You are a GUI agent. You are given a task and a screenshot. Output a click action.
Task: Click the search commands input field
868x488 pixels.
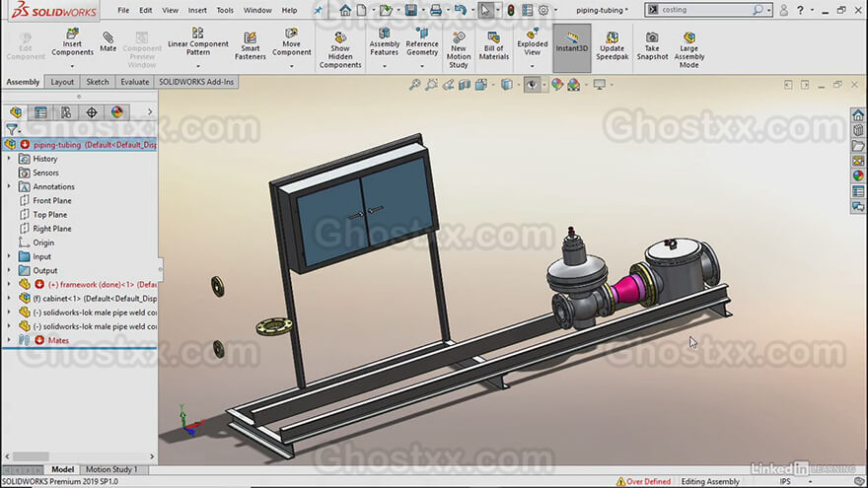708,10
